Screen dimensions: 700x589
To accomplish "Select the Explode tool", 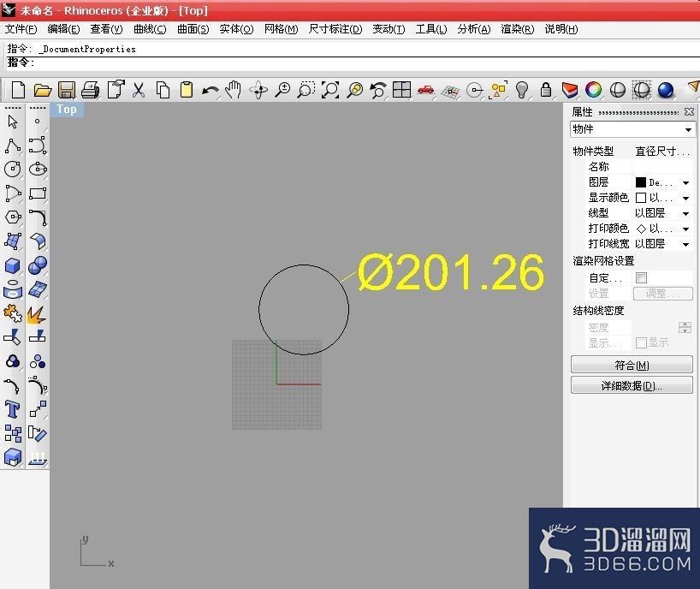I will point(37,314).
